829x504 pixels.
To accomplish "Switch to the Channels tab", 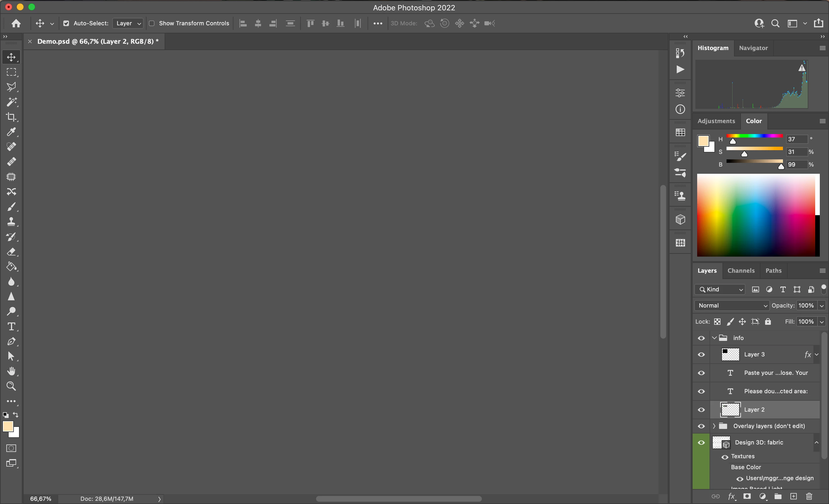I will (x=741, y=271).
